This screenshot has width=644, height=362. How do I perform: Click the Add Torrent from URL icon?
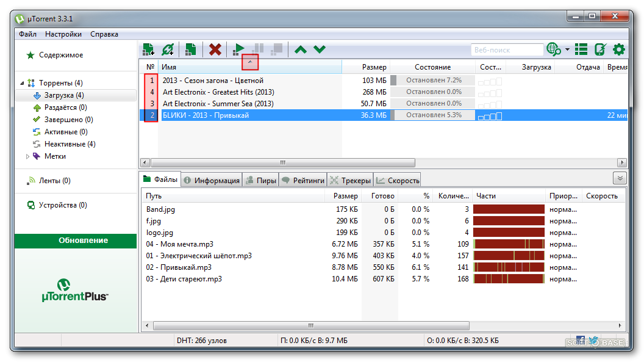168,49
